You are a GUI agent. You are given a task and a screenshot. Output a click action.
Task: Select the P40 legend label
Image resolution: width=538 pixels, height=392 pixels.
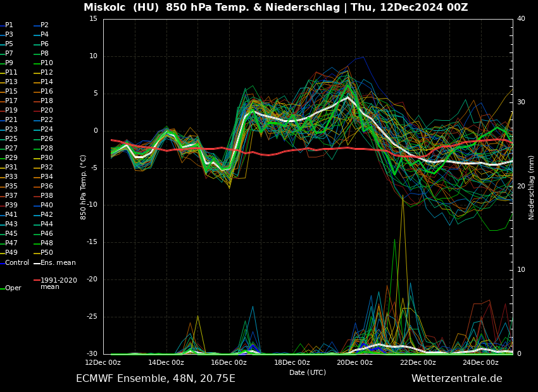(x=46, y=205)
